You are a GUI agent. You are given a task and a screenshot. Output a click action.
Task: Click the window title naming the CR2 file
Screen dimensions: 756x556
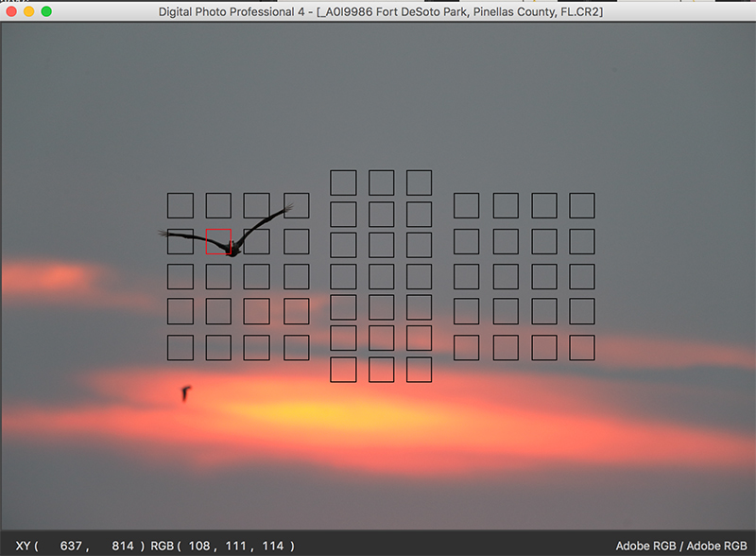pos(381,11)
